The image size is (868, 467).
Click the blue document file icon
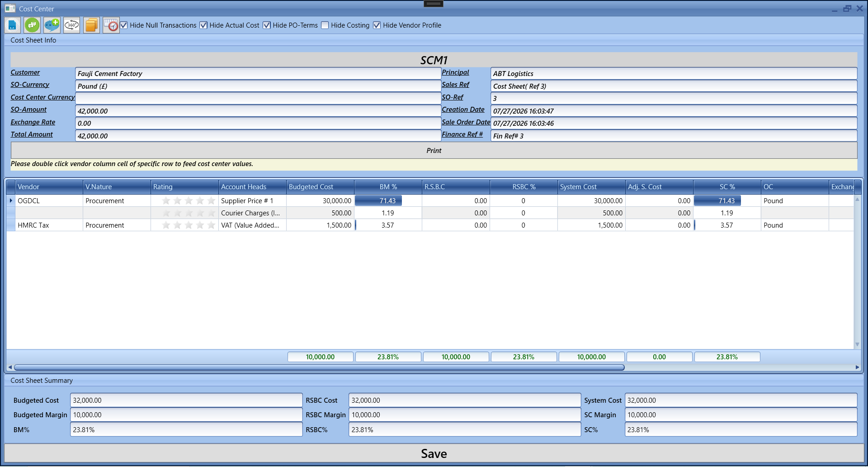[12, 25]
